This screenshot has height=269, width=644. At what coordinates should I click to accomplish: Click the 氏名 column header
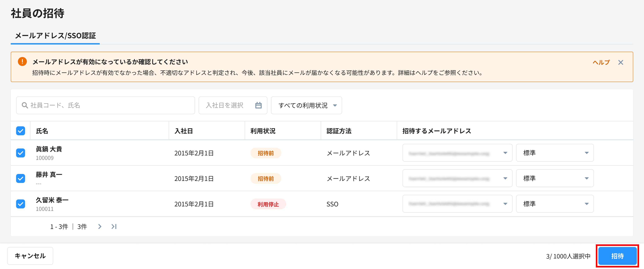pos(42,131)
